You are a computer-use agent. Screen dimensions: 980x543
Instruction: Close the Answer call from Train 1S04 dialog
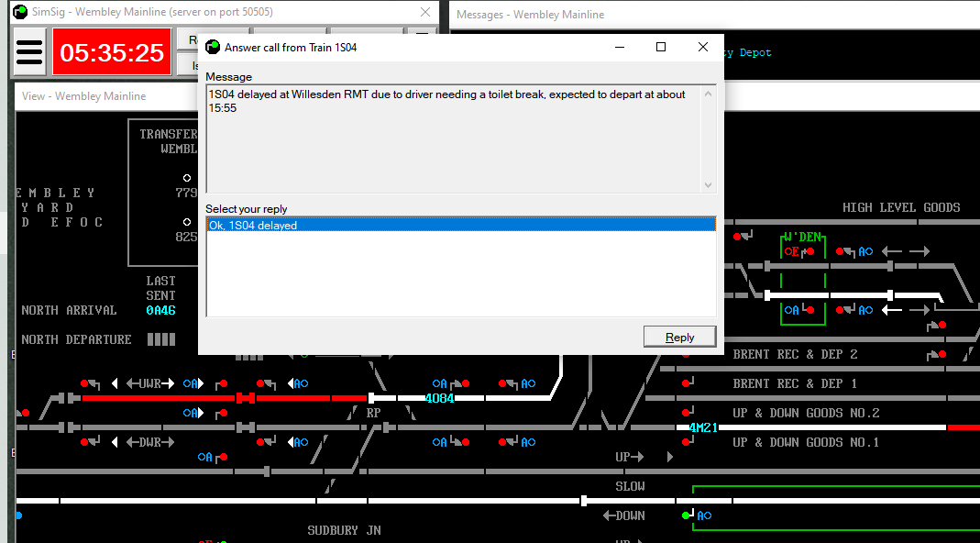coord(703,47)
